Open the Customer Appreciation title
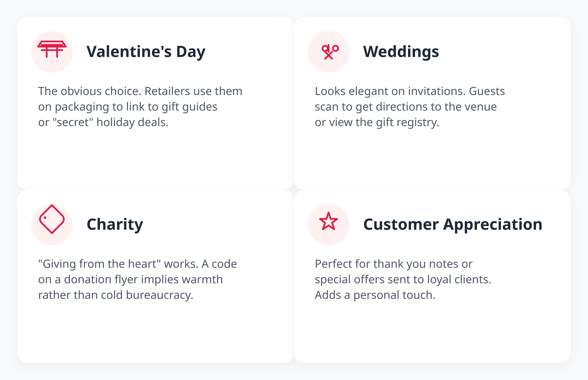 click(453, 224)
